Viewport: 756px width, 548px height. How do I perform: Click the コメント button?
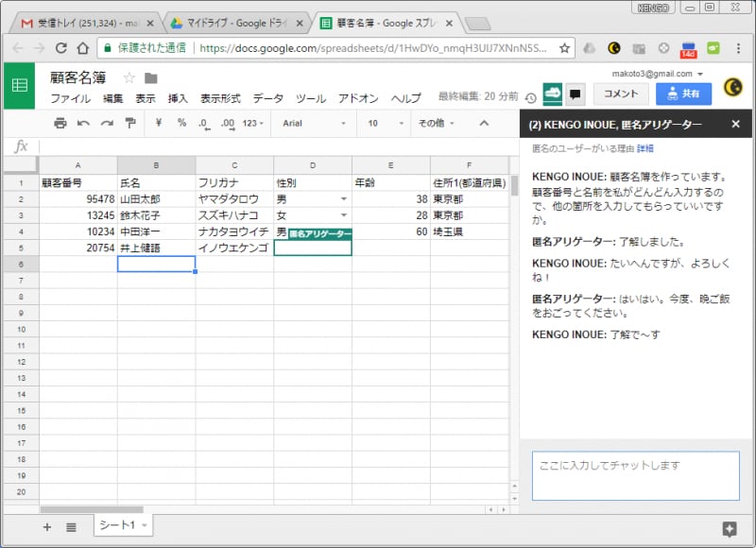coord(621,93)
